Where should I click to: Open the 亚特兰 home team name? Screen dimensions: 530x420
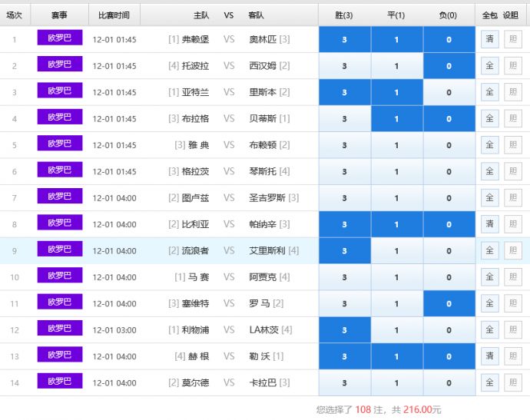pos(195,92)
